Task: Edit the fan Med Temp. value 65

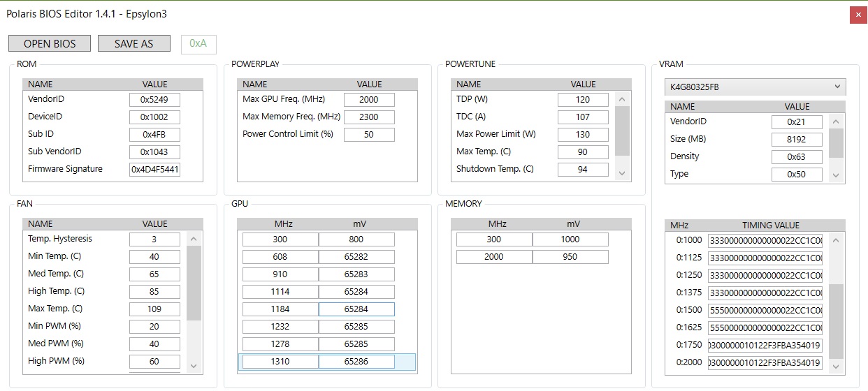Action: point(154,274)
